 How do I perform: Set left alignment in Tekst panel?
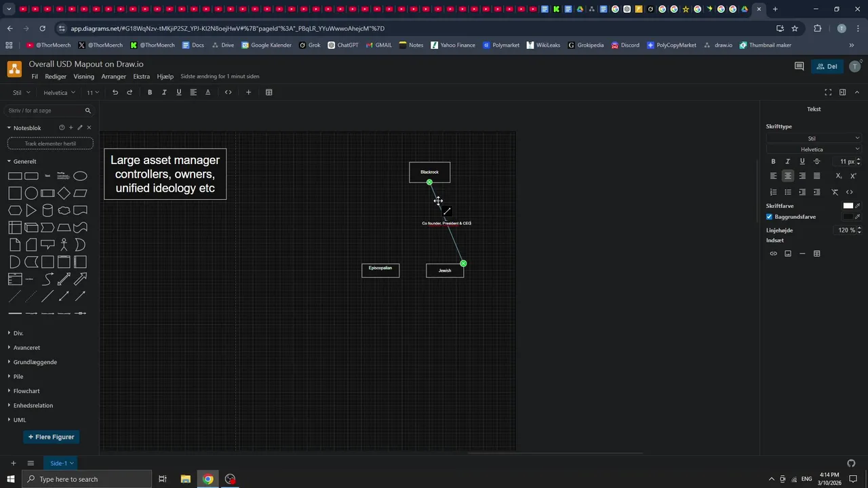[773, 176]
